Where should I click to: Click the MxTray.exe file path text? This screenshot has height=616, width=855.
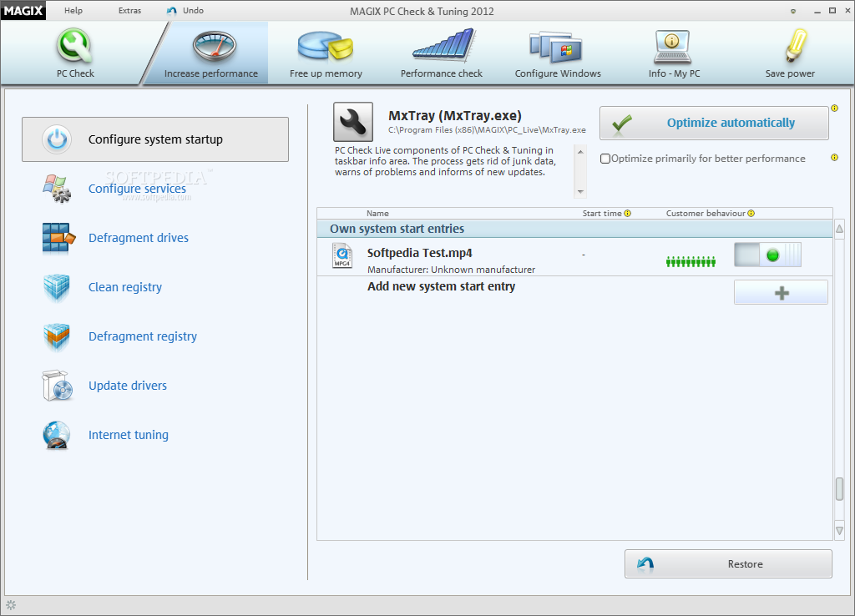[x=487, y=129]
